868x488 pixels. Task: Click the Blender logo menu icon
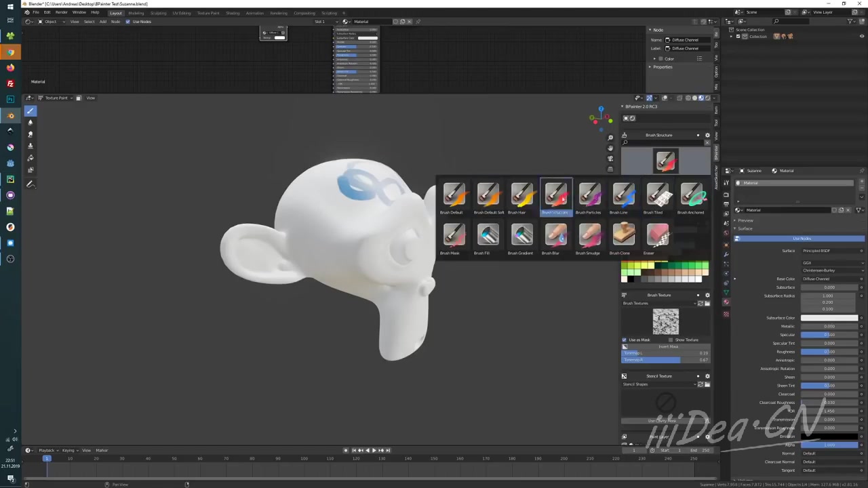(27, 13)
